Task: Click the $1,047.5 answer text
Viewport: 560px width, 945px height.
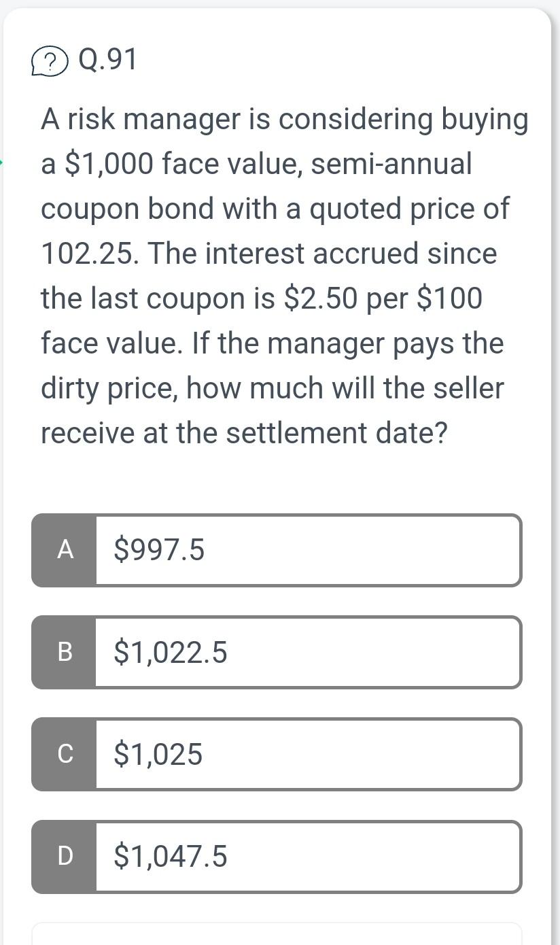Action: pyautogui.click(x=170, y=857)
